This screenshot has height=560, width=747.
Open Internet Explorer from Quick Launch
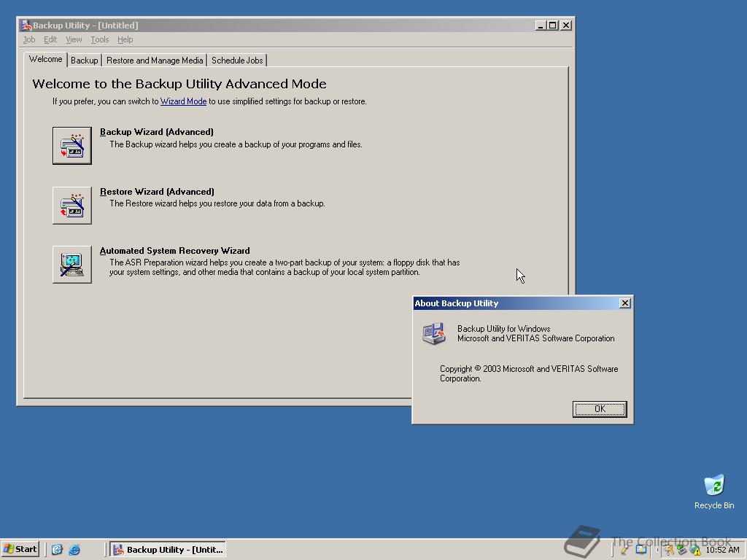(74, 550)
